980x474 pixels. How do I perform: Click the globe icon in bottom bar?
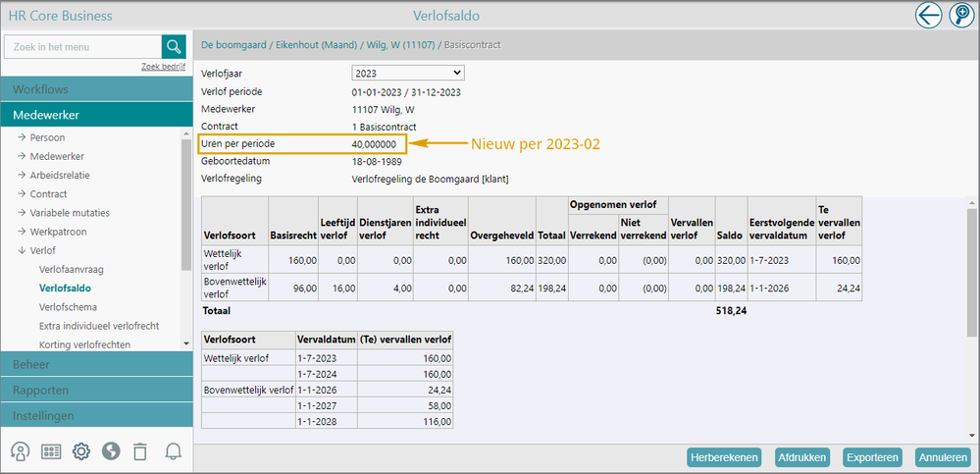pyautogui.click(x=111, y=451)
